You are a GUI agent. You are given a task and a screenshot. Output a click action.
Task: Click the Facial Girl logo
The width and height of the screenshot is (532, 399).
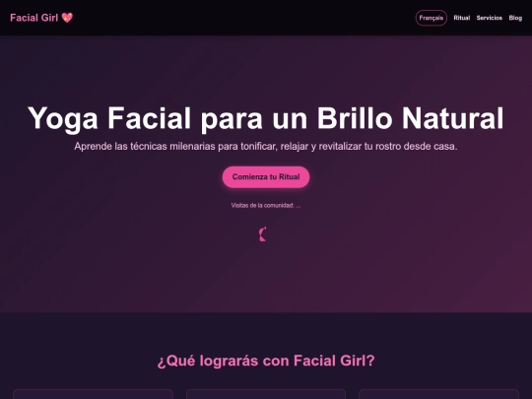point(41,18)
